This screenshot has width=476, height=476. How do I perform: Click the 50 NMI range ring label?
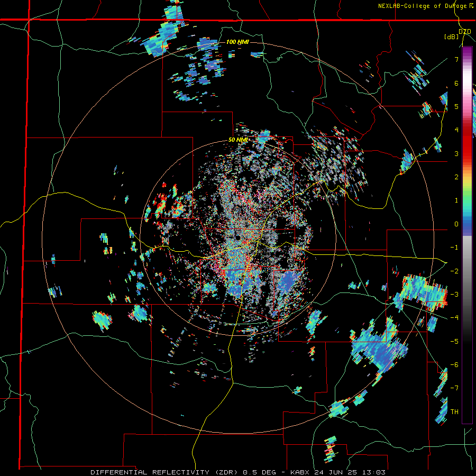238,140
